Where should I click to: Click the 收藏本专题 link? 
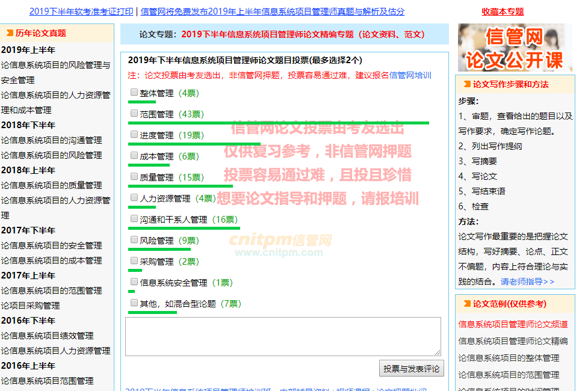503,11
